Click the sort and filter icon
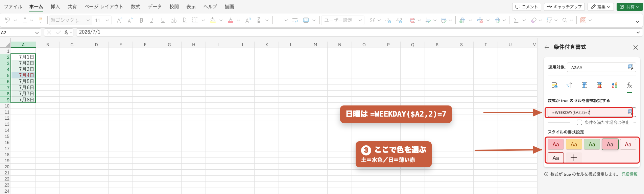Image resolution: width=644 pixels, height=194 pixels. (549, 20)
